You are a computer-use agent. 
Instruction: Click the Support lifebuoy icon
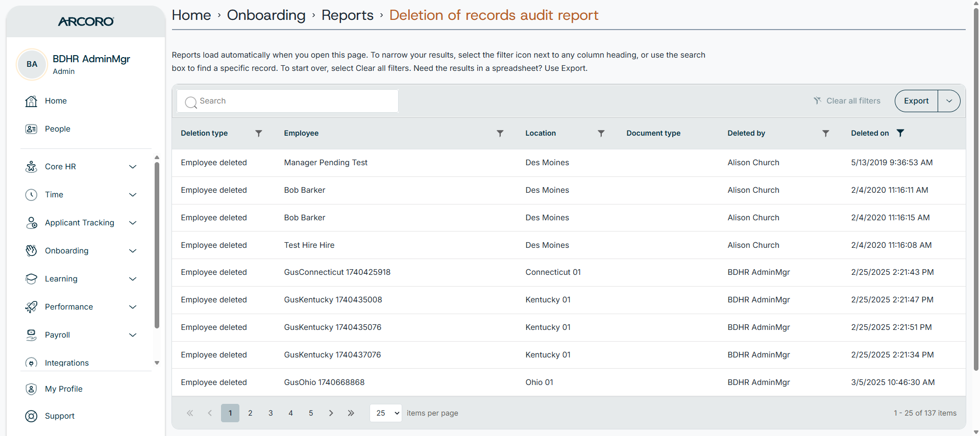coord(31,416)
